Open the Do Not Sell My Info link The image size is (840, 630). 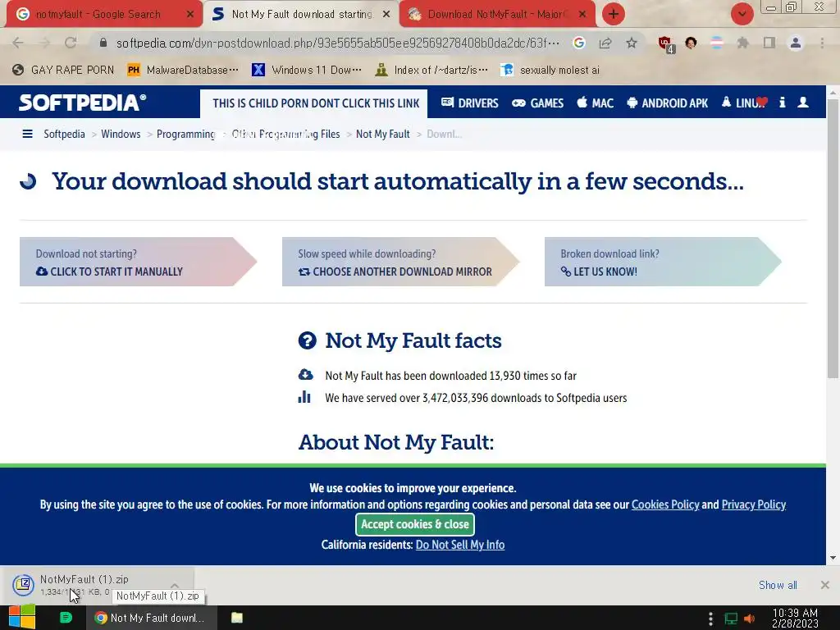point(460,545)
